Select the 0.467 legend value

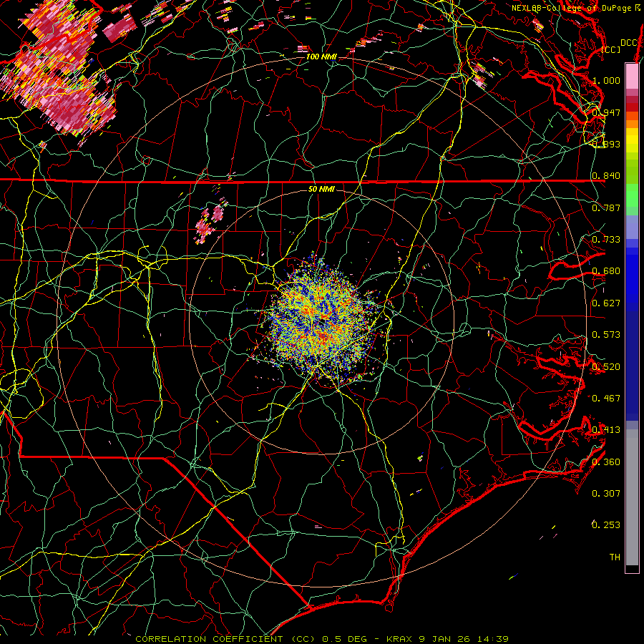[606, 398]
